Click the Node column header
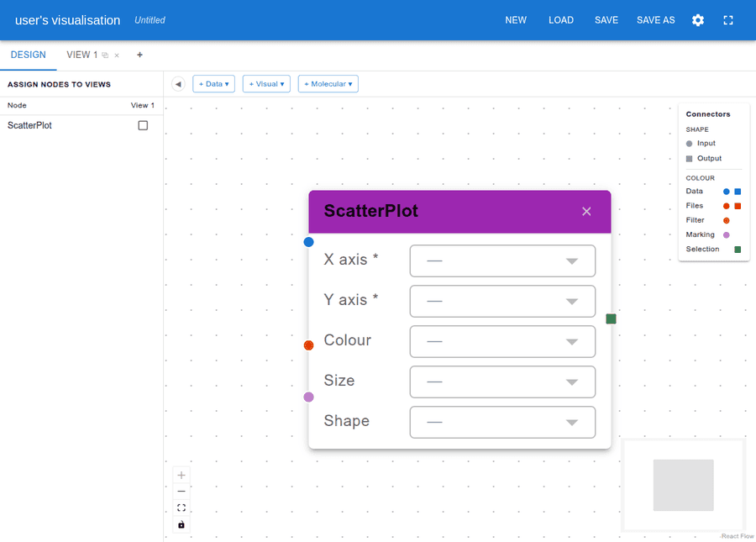Viewport: 756px width, 542px height. coord(17,105)
